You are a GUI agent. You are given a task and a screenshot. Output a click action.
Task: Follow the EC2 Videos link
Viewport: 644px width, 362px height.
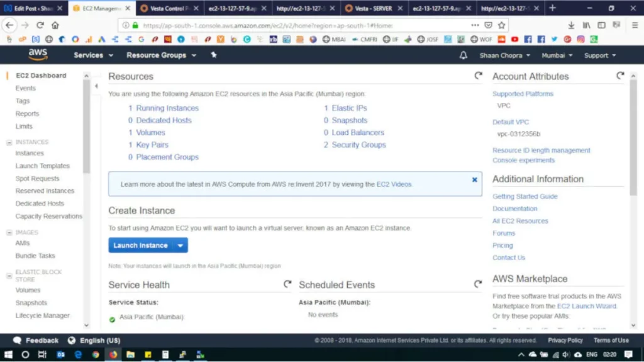pos(394,184)
